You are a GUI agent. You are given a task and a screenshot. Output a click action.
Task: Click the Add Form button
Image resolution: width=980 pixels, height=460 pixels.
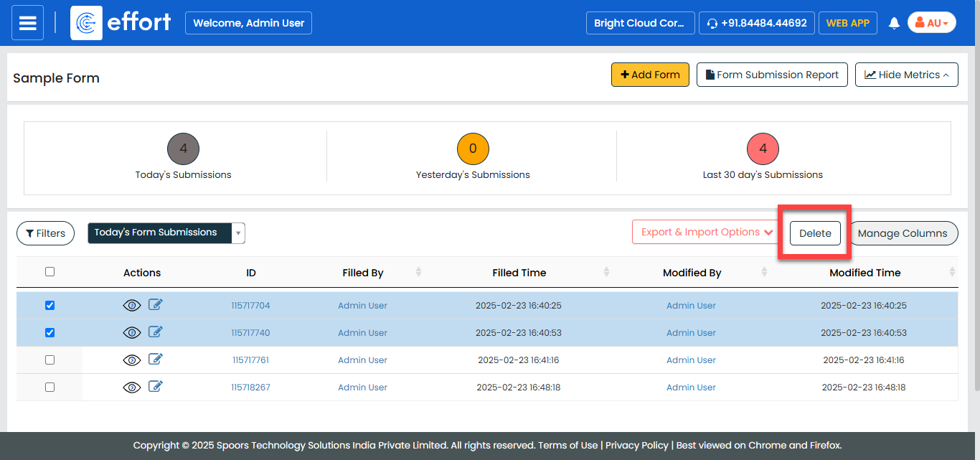(x=650, y=75)
